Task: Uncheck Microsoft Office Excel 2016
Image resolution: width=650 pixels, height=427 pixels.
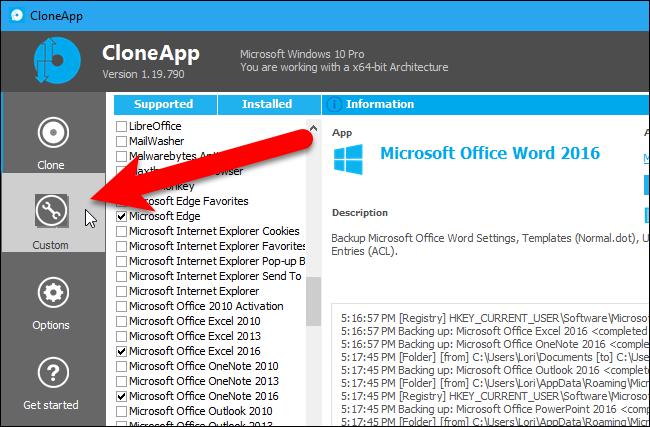Action: tap(121, 351)
